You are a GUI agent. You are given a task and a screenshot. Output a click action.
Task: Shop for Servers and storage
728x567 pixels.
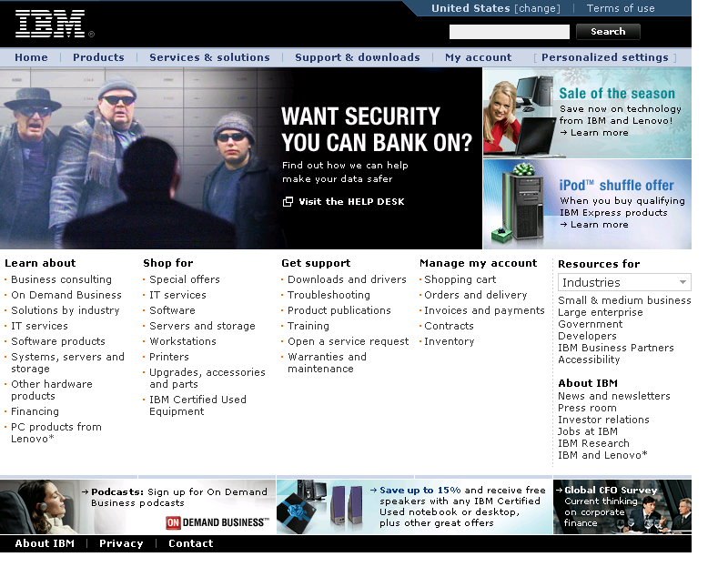click(202, 326)
